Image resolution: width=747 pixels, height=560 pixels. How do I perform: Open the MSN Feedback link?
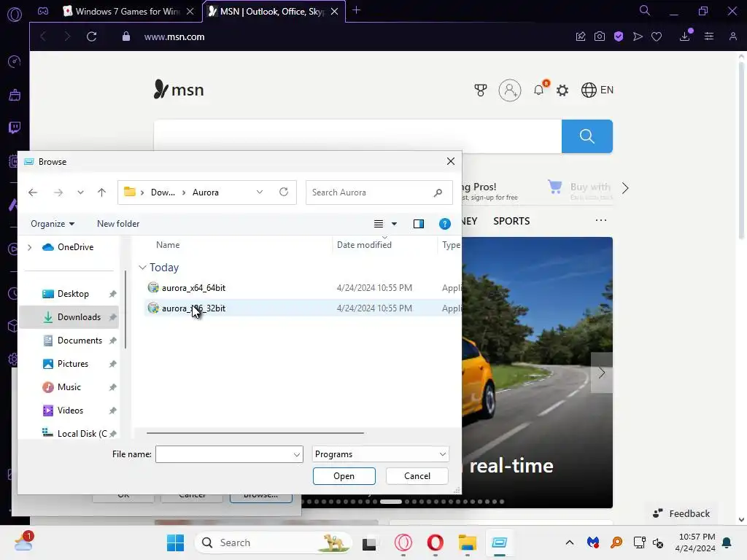tap(681, 513)
